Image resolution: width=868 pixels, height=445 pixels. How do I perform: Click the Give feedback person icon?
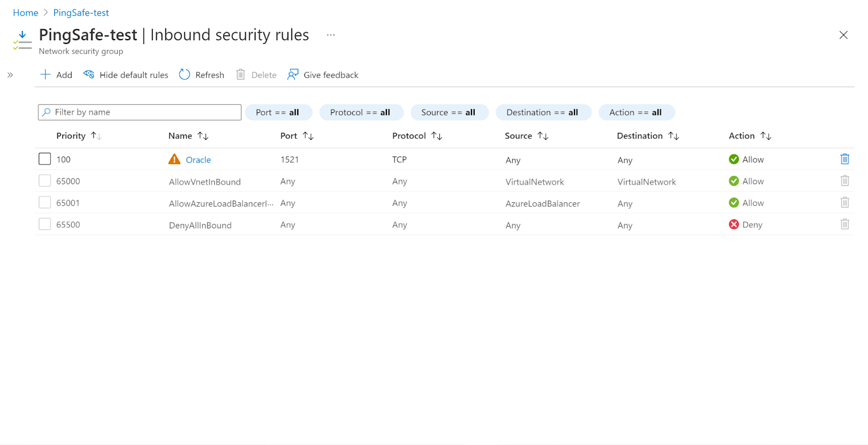pos(293,74)
